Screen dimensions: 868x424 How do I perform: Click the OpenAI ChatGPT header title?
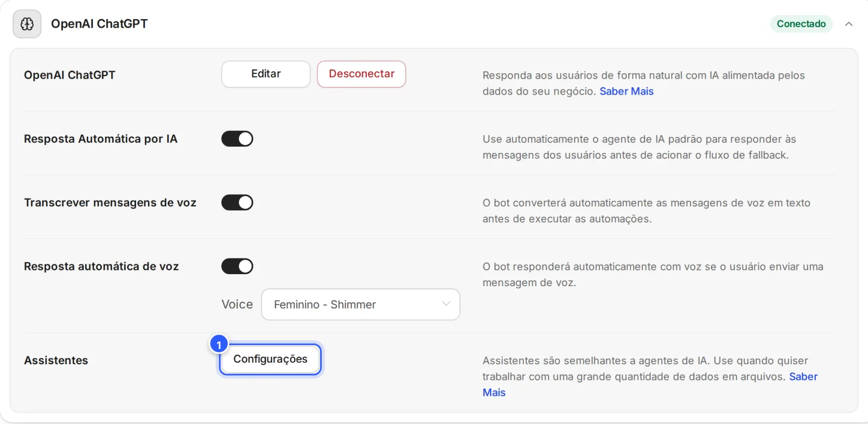(99, 24)
